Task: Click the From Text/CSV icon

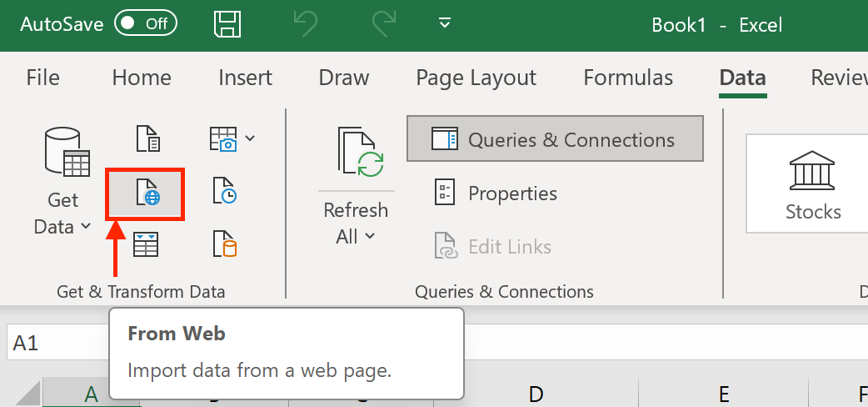Action: (x=147, y=138)
